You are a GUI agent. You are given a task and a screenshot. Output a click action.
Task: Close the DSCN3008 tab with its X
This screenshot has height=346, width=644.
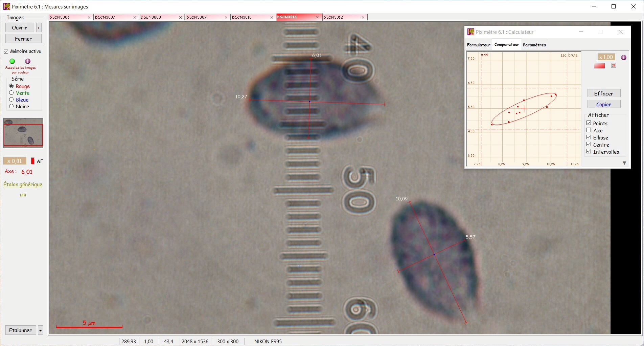click(x=180, y=17)
